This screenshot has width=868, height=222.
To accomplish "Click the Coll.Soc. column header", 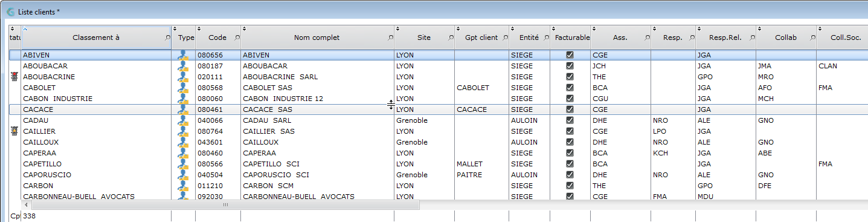I will point(842,38).
